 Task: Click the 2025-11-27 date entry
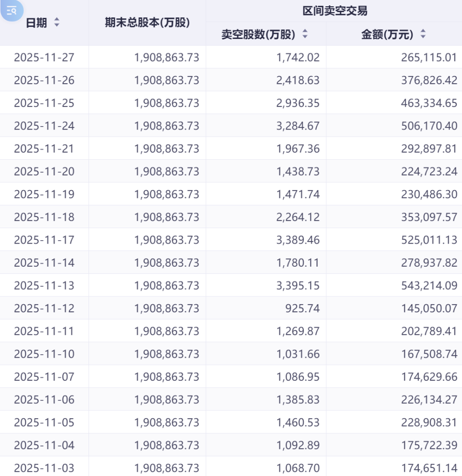44,57
